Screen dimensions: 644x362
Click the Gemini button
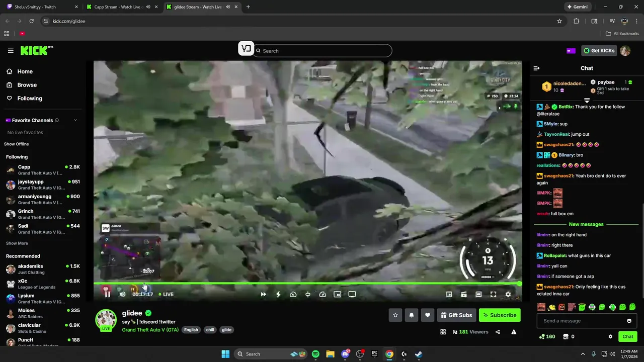(x=577, y=7)
